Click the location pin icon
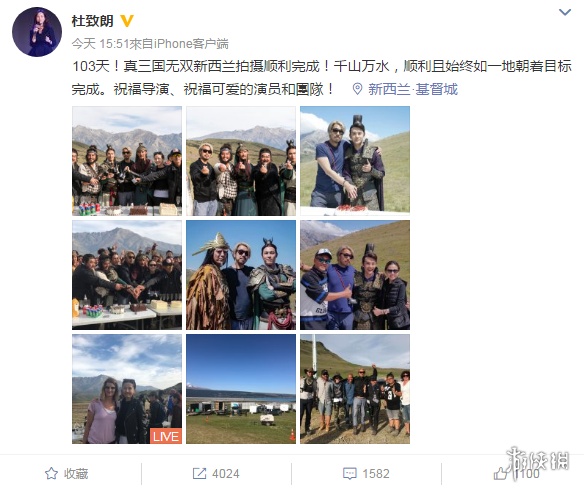This screenshot has height=491, width=584. point(358,89)
